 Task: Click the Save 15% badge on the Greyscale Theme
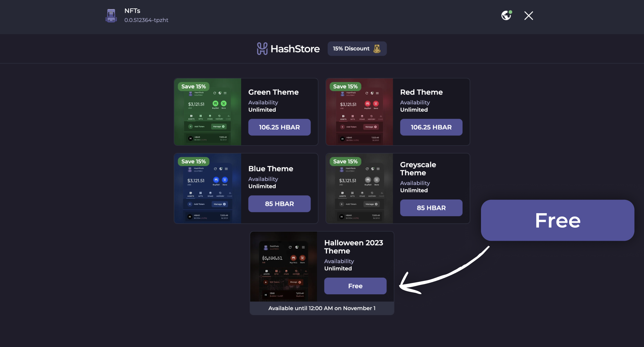tap(345, 161)
